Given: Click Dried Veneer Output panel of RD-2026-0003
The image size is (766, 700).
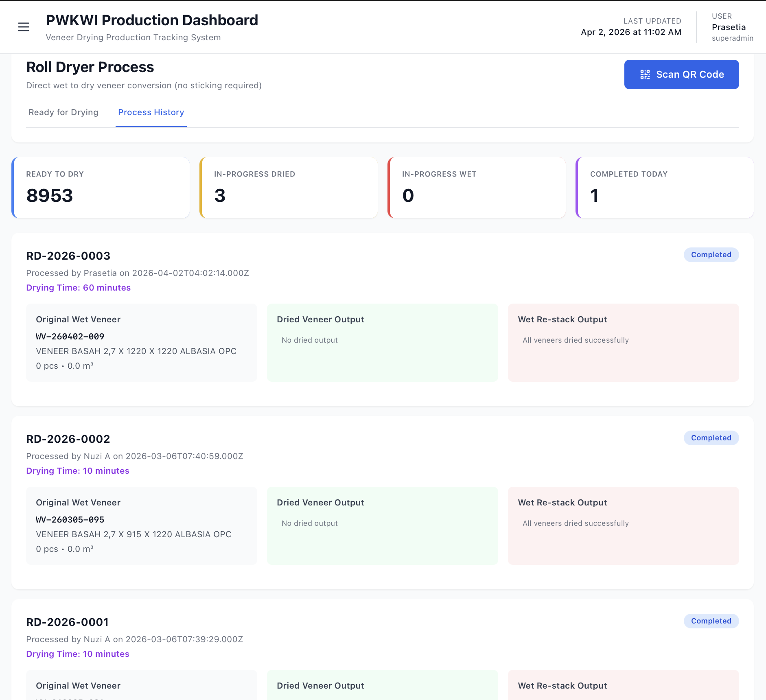Looking at the screenshot, I should point(382,342).
